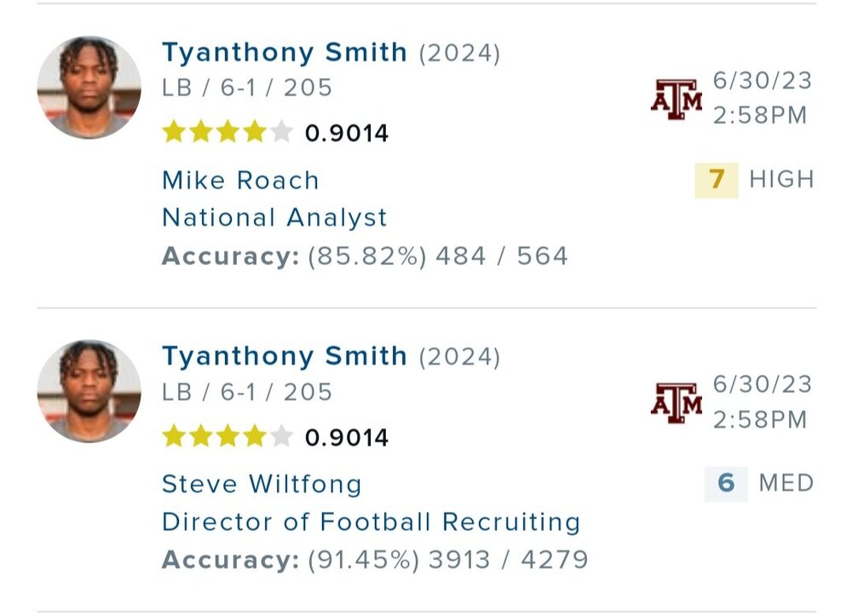Select the blue confidence 6 badge

coord(726,484)
